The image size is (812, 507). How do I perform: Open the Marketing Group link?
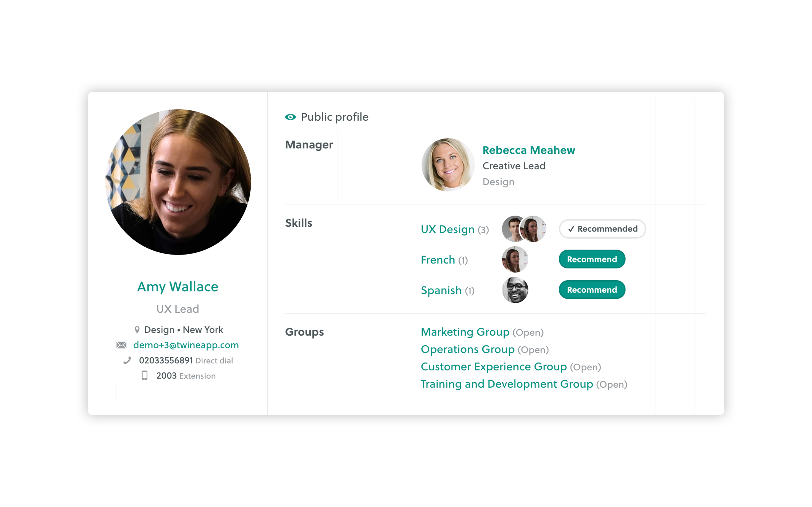(x=465, y=332)
